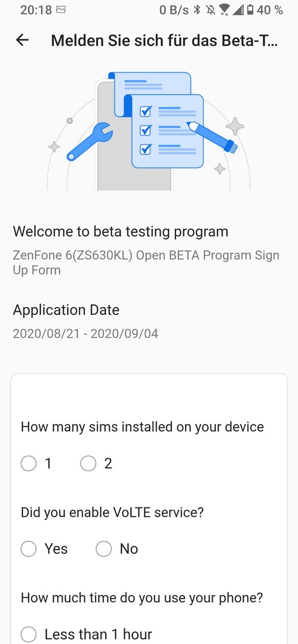Tap the Wi-Fi signal icon
This screenshot has height=644, width=298.
click(225, 10)
